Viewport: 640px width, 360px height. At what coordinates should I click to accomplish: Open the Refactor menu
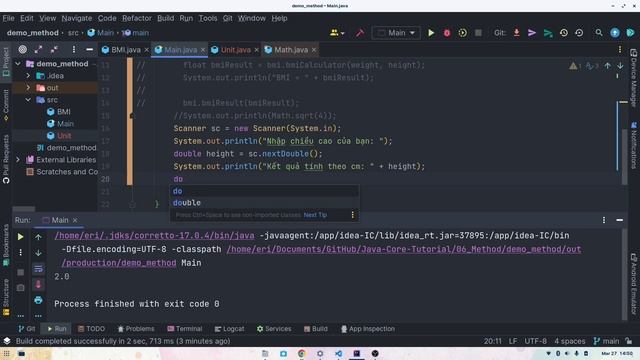click(137, 18)
